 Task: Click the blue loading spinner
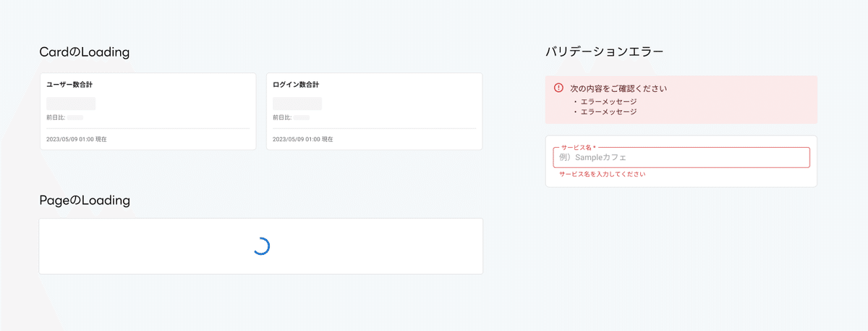[x=261, y=246]
